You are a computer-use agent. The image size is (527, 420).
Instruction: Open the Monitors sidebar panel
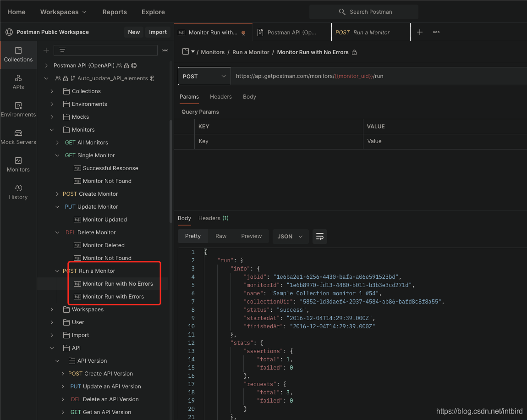[18, 165]
